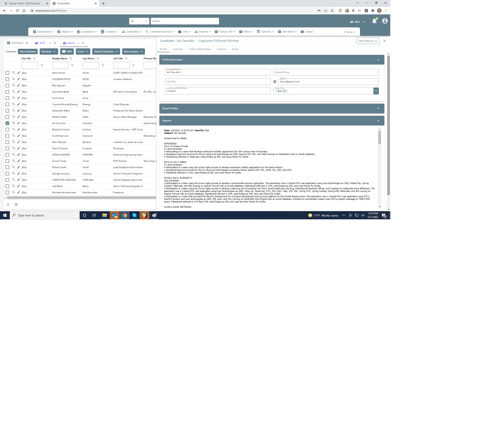Select the Scott Diamond row checkbox

click(x=7, y=136)
